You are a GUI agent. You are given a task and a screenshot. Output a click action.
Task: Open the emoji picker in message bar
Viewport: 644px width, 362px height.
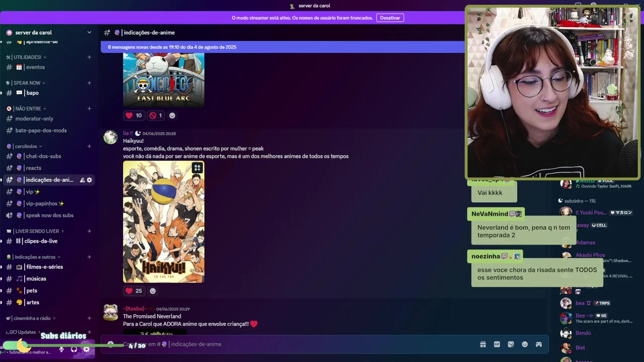[x=525, y=344]
